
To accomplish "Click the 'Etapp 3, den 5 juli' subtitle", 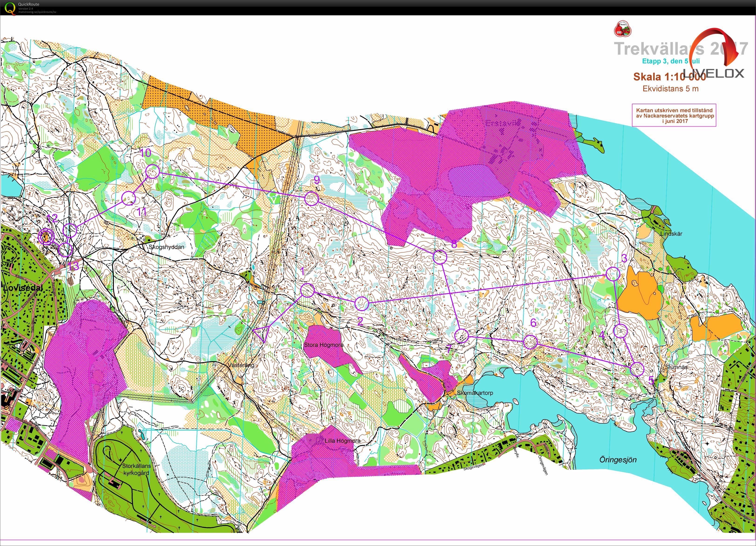I will 671,61.
